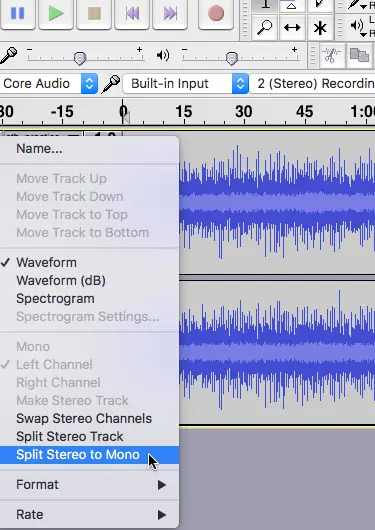Expand the Format submenu arrow

point(162,485)
